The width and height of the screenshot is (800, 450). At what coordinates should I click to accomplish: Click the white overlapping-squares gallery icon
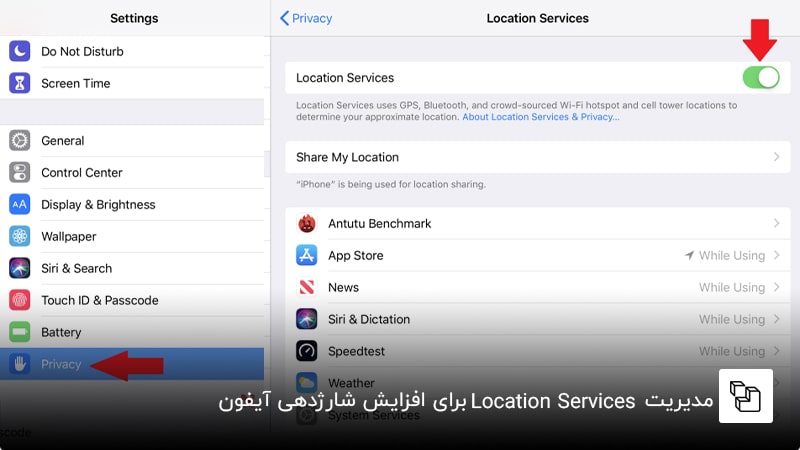click(x=745, y=396)
